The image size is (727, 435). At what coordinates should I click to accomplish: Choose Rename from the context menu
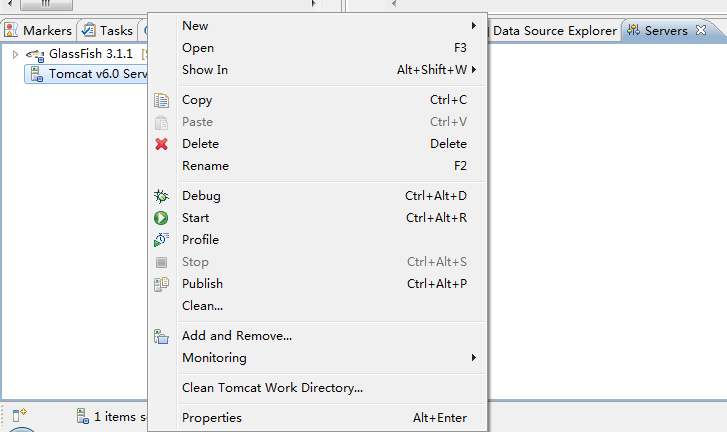pyautogui.click(x=330, y=166)
